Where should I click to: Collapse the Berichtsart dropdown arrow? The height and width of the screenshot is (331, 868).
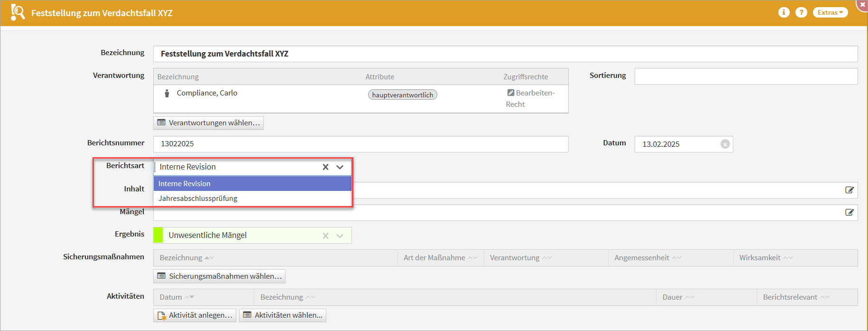340,167
